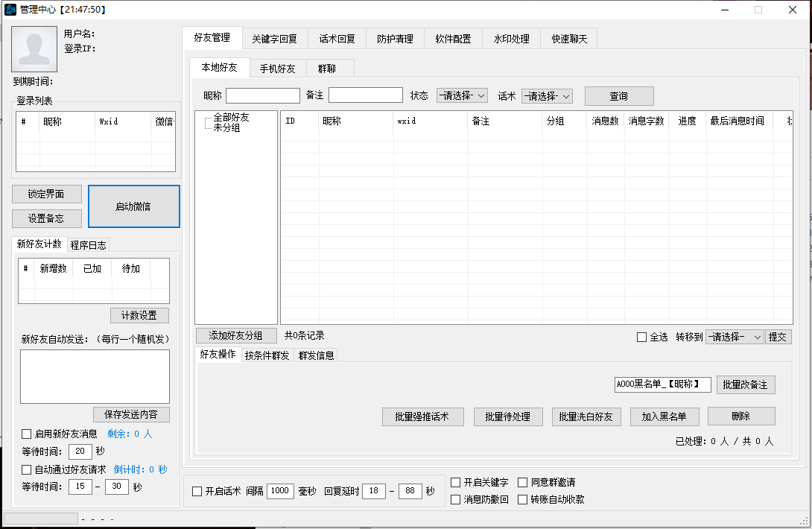Sort by 消息数 column header
Viewport: 812px width, 529px height.
(x=606, y=121)
